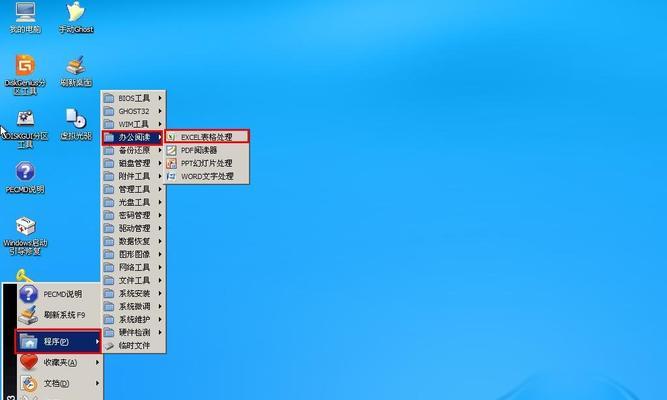Viewport: 667px width, 400px height.
Task: Open the 图形图像 folder entry
Action: [x=133, y=254]
